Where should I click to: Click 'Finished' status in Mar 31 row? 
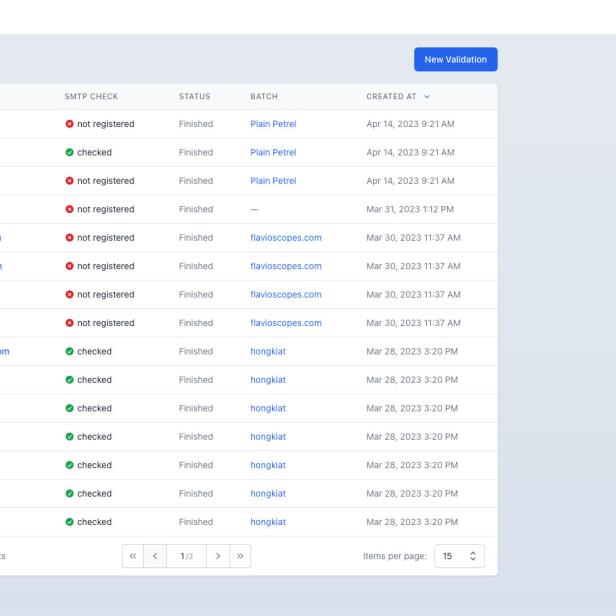(196, 209)
